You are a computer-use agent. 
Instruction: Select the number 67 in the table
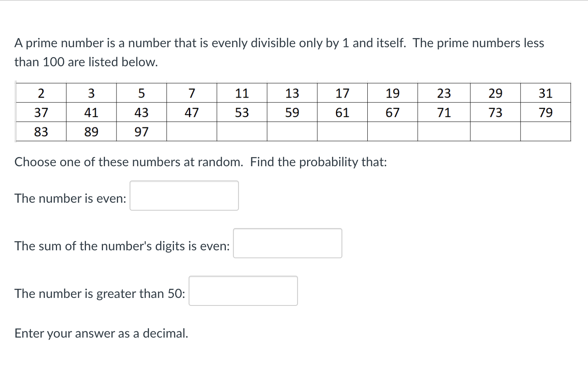[392, 112]
